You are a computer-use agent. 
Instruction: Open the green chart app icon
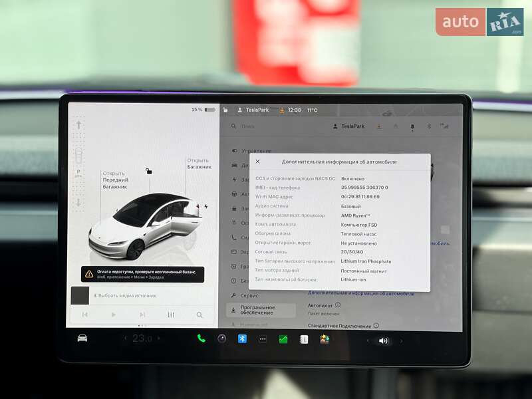[283, 339]
